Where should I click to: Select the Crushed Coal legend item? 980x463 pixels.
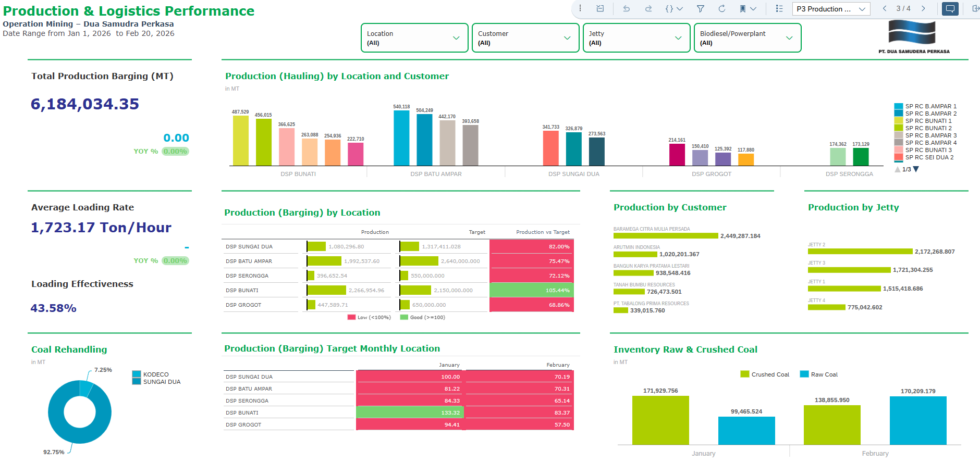pyautogui.click(x=765, y=374)
